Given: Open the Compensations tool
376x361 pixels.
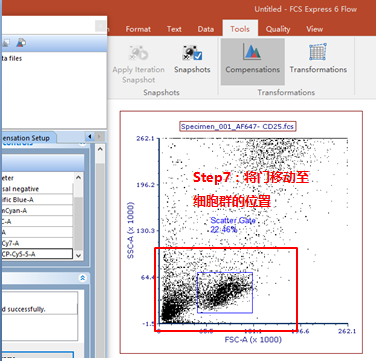Looking at the screenshot, I should pyautogui.click(x=252, y=61).
